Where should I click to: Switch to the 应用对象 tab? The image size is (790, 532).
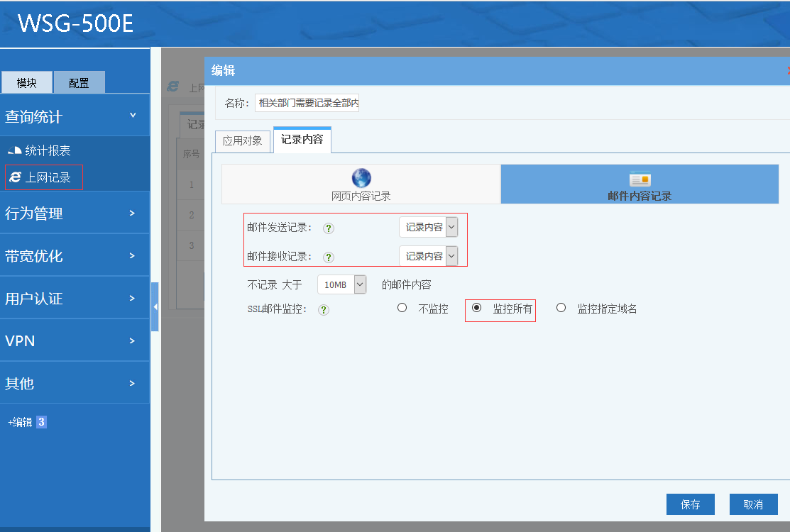[x=242, y=140]
